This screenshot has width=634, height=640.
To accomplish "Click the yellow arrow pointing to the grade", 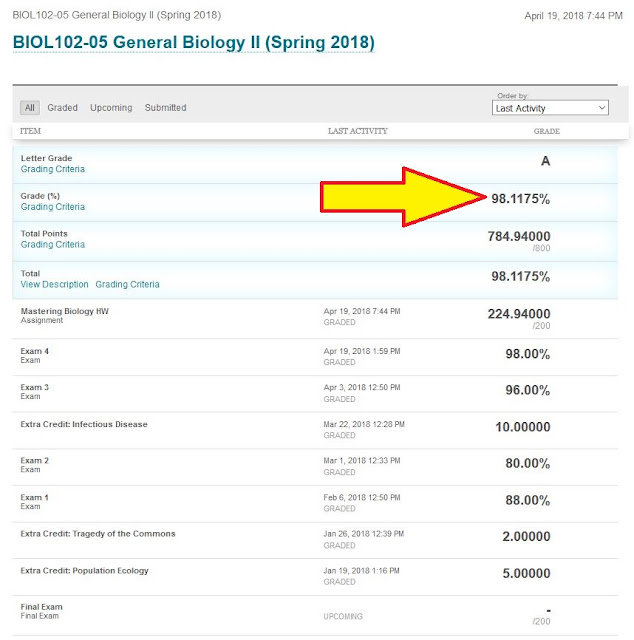I will [x=400, y=197].
